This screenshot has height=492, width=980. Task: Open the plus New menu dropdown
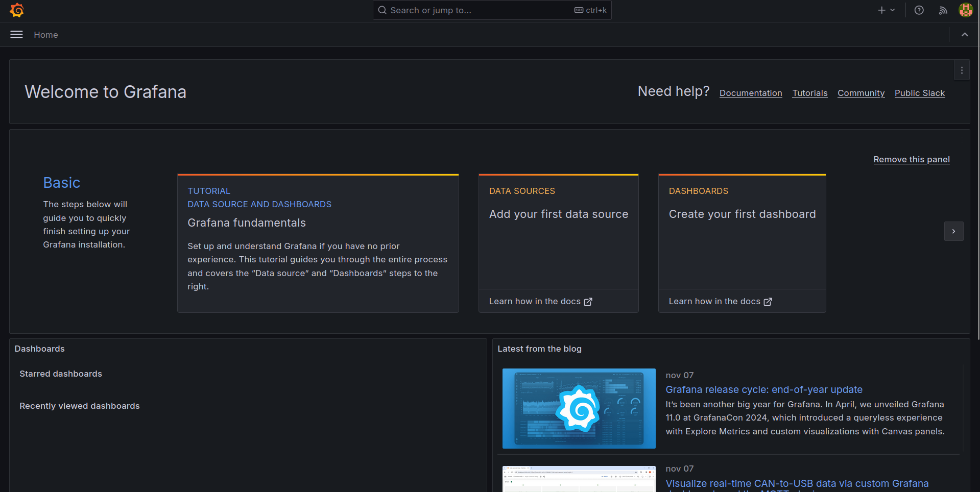tap(886, 10)
